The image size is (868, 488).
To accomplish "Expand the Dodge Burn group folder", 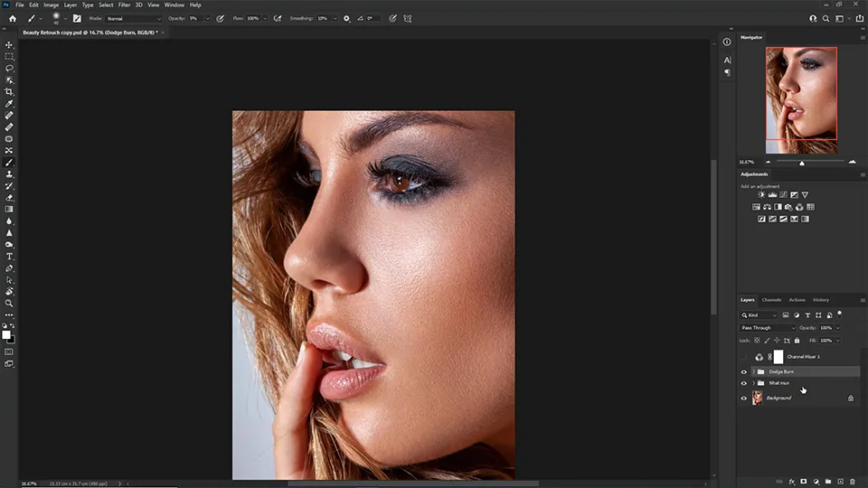I will [753, 371].
